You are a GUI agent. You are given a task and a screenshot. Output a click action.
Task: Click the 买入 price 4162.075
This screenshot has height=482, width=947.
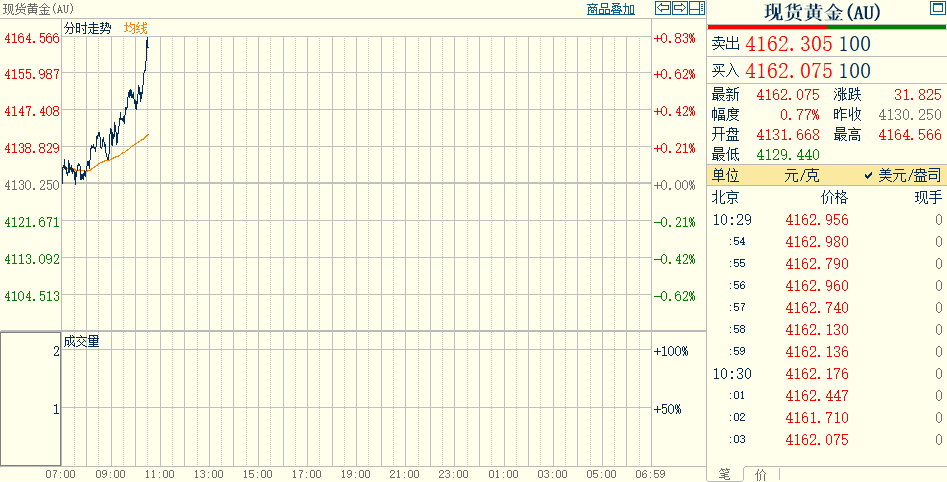(789, 71)
